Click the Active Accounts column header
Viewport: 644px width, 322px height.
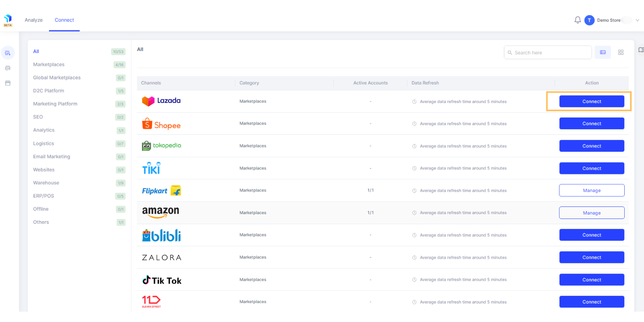[370, 83]
